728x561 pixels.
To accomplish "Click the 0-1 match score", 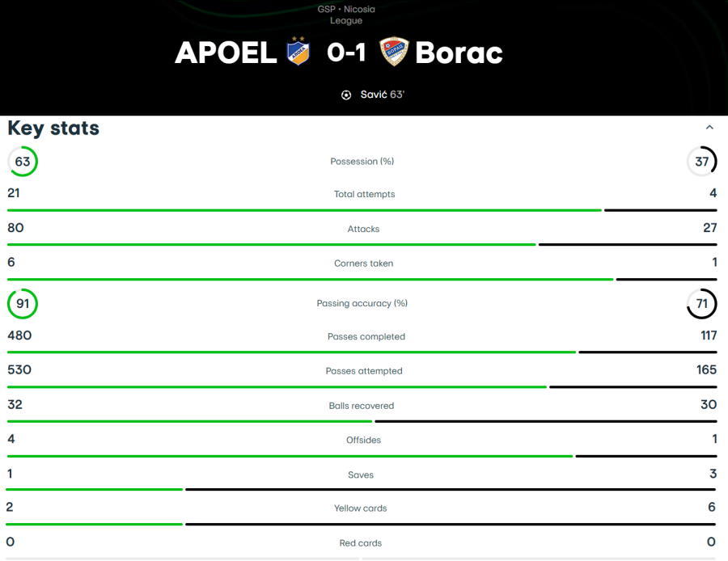I will pyautogui.click(x=346, y=53).
